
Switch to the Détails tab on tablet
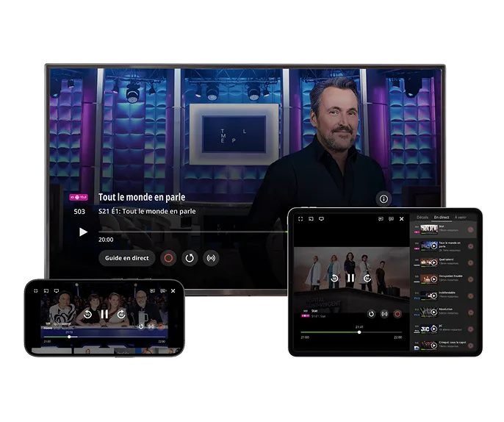tap(422, 218)
